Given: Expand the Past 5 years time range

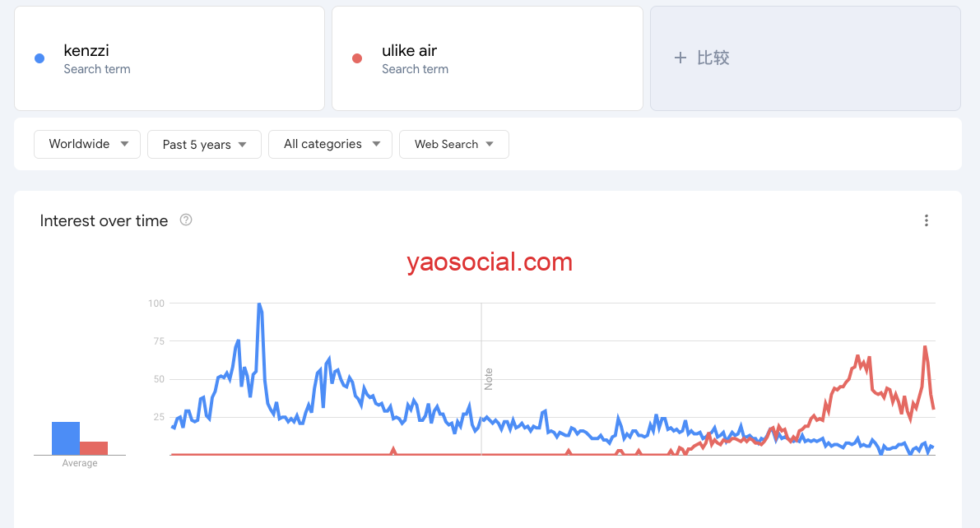Looking at the screenshot, I should point(204,144).
